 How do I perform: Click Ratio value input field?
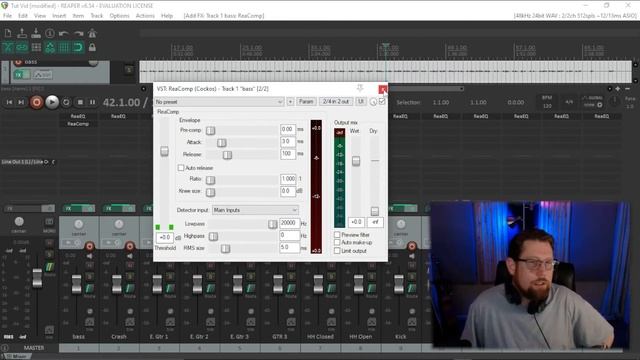(288, 179)
